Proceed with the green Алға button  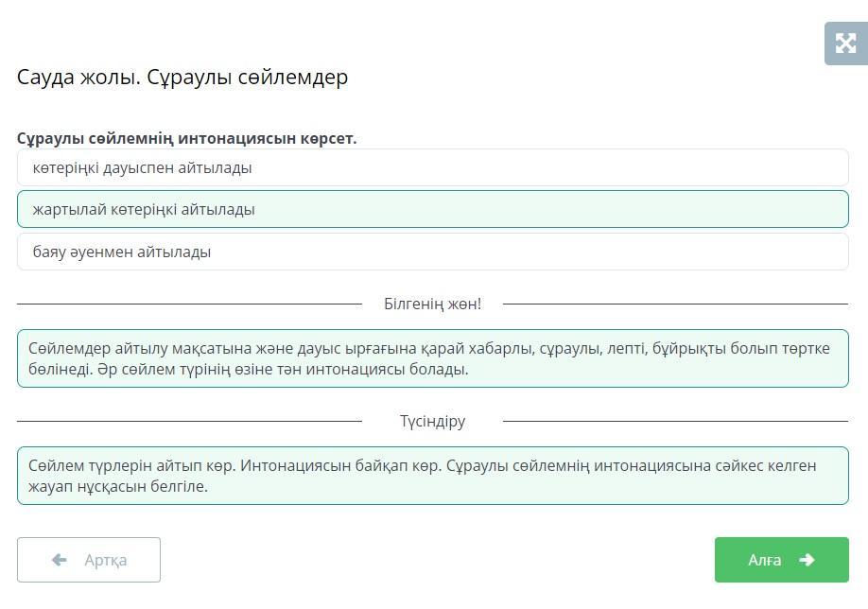pos(781,560)
